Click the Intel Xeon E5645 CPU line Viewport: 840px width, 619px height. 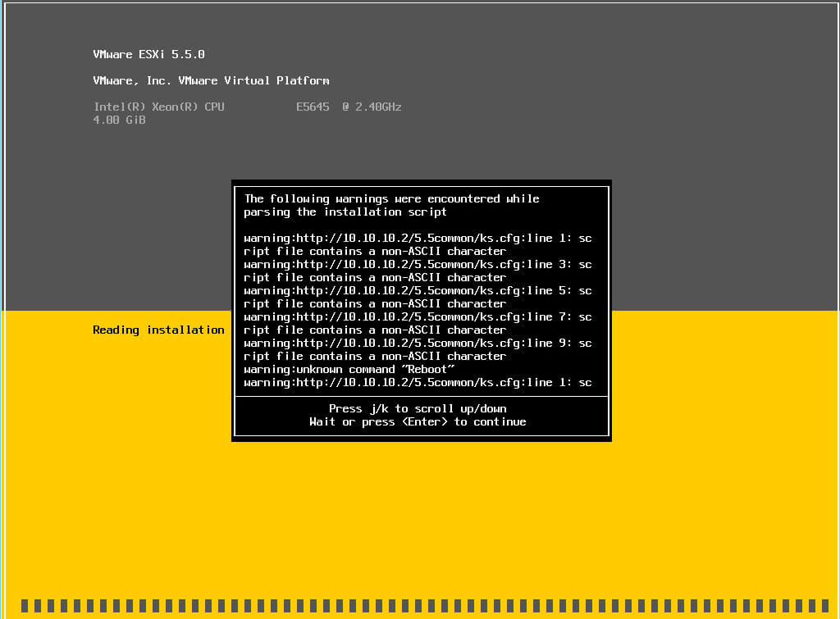[x=248, y=107]
